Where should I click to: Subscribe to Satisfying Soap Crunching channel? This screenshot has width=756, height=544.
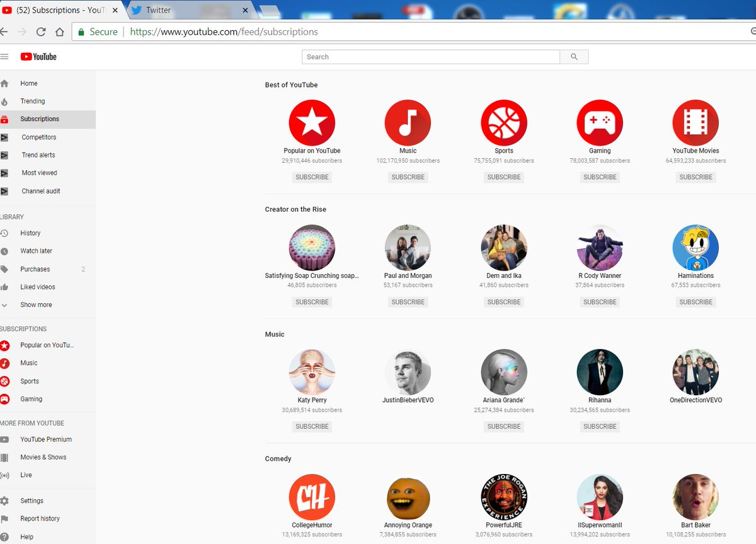pyautogui.click(x=312, y=302)
